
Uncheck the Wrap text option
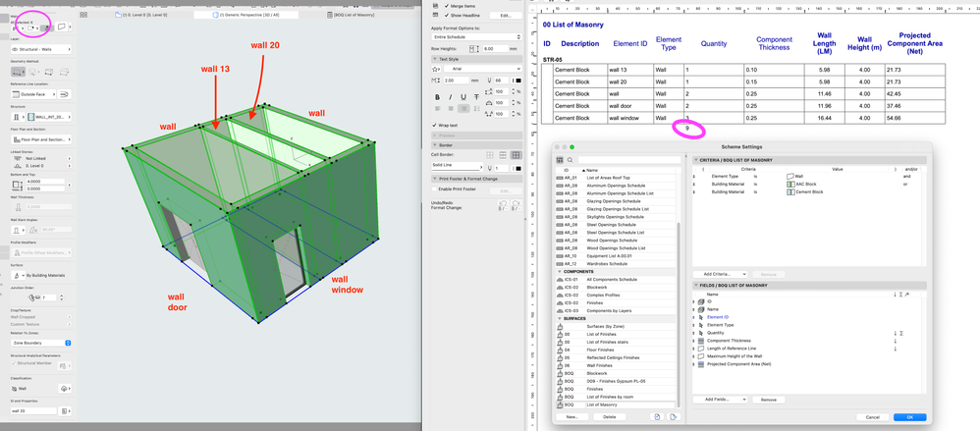click(436, 126)
